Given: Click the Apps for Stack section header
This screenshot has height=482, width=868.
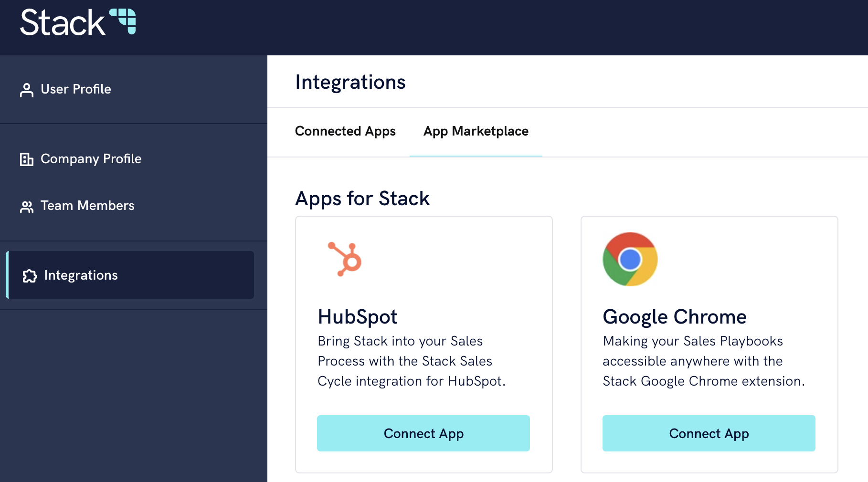Looking at the screenshot, I should [362, 198].
